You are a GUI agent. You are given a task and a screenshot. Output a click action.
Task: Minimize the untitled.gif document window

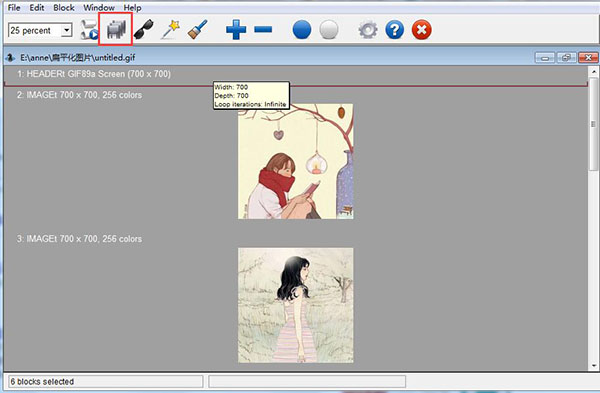(x=545, y=58)
